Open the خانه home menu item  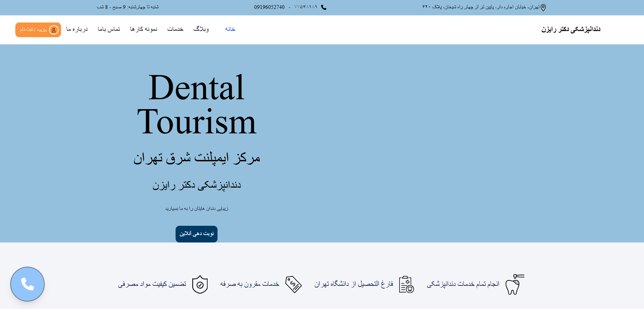[x=230, y=29]
